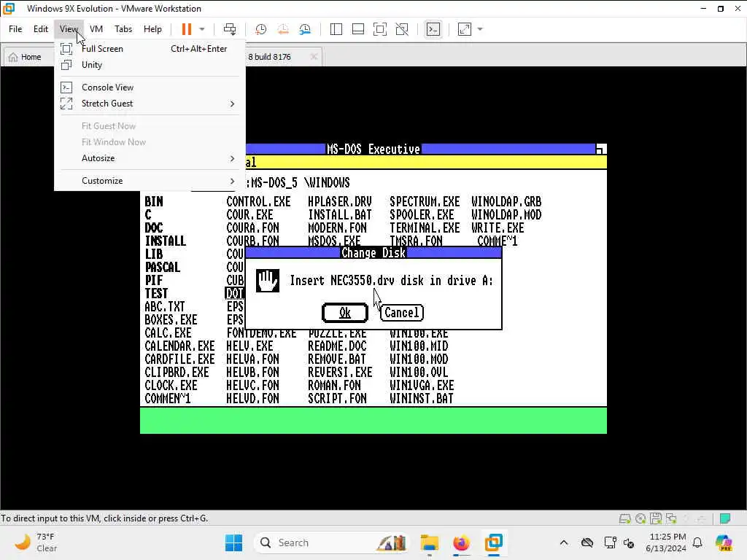The image size is (747, 560).
Task: Select ABC.TXT in the file listing
Action: coord(165,307)
